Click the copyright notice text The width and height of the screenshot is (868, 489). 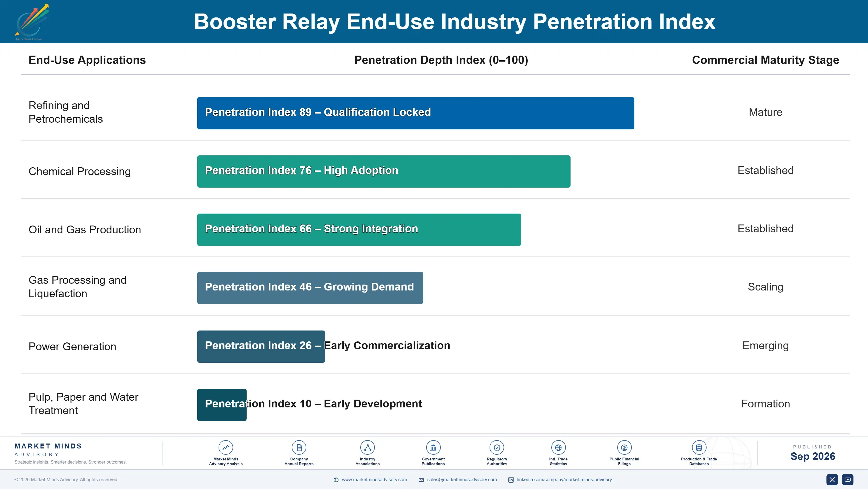(x=66, y=480)
